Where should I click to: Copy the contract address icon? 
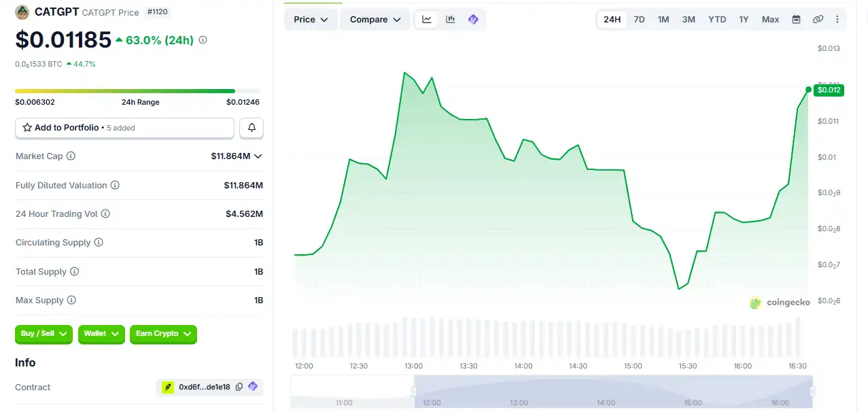click(239, 387)
